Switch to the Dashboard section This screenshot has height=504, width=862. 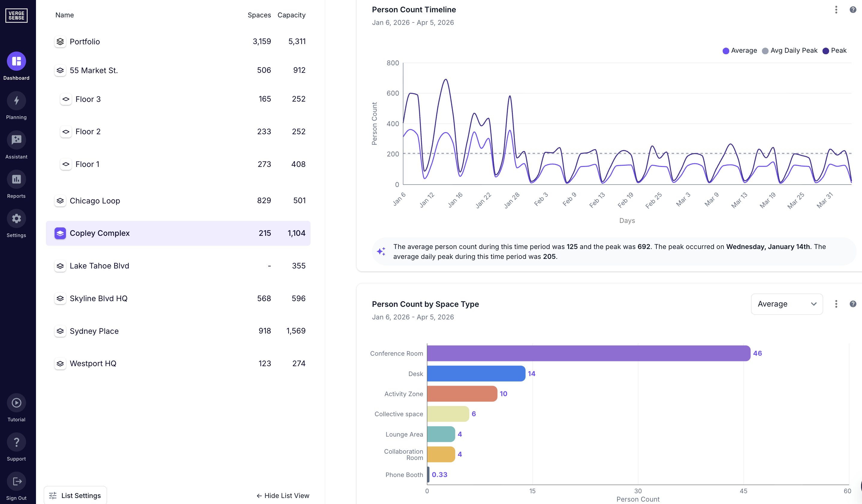(16, 65)
